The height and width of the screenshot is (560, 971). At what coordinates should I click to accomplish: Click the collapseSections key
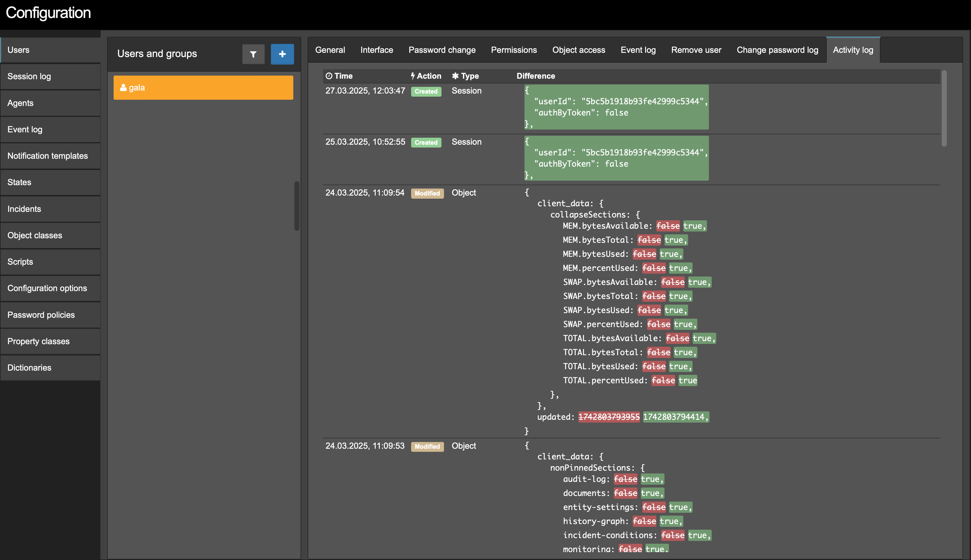tap(590, 215)
